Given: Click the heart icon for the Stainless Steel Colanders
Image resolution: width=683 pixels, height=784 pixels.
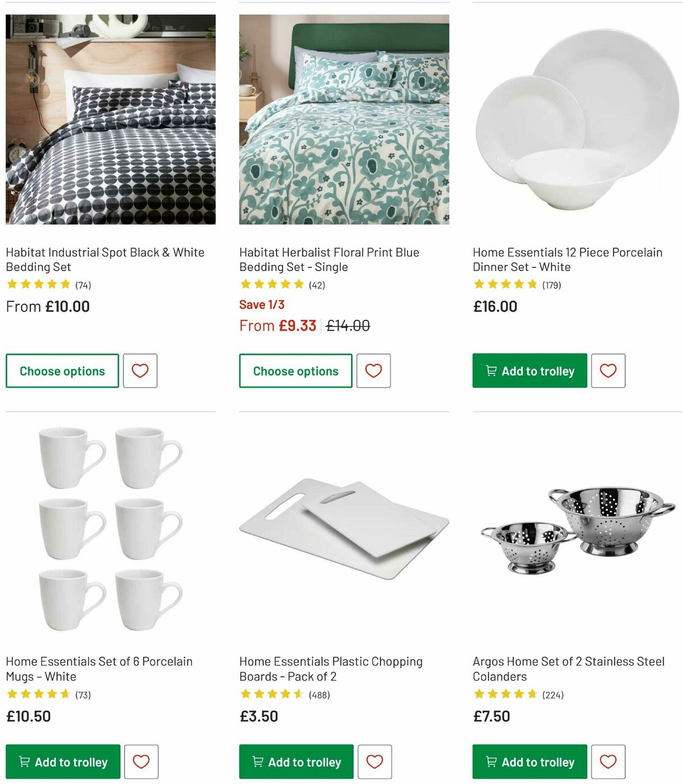Looking at the screenshot, I should tap(608, 761).
